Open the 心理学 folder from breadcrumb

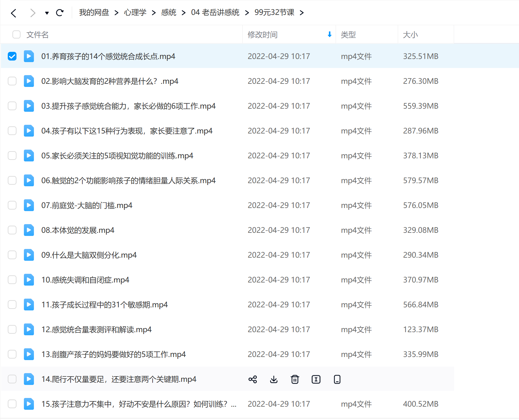click(x=135, y=12)
